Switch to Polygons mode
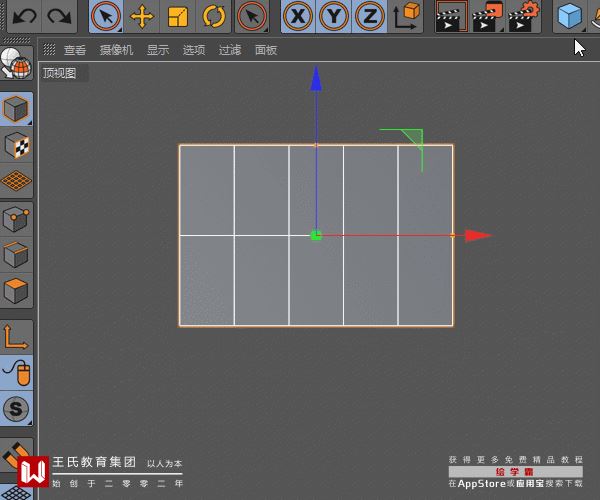 pos(16,290)
